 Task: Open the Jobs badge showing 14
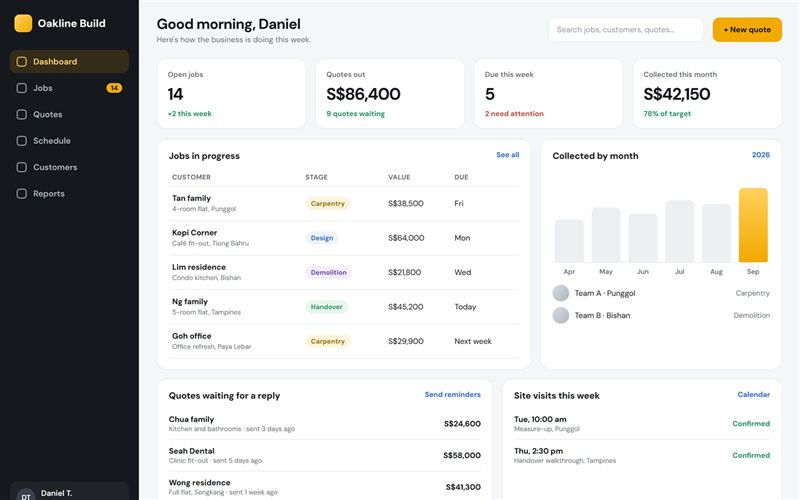tap(114, 88)
